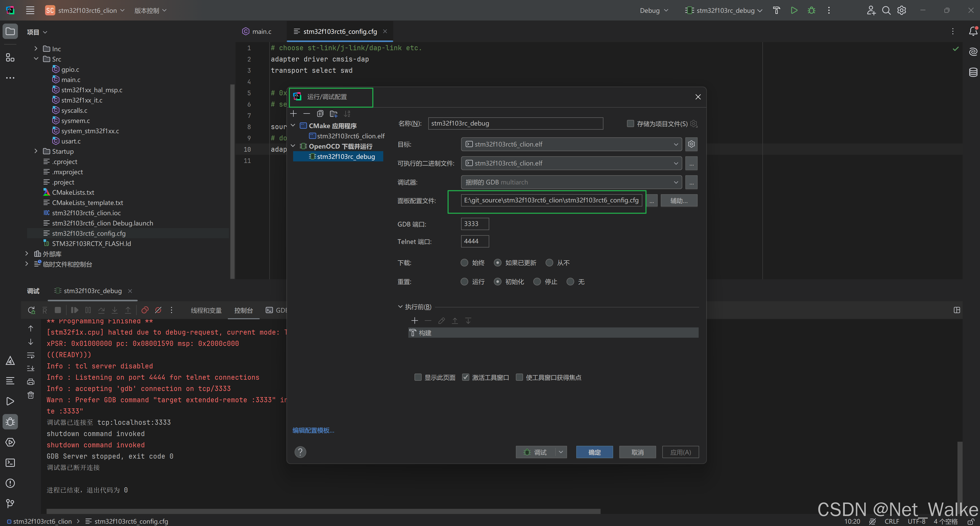Enable '存储为项目文件' checkbox
This screenshot has width=980, height=526.
[x=630, y=124]
